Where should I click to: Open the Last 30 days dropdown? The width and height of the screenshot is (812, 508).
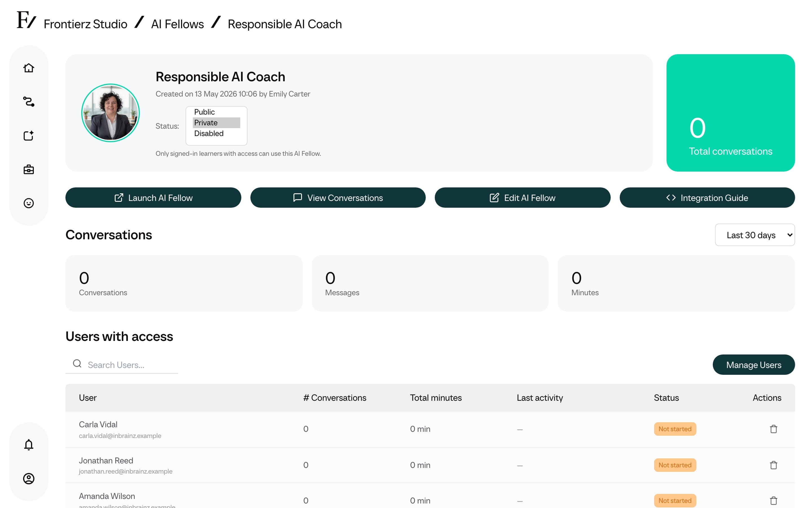[x=754, y=235]
